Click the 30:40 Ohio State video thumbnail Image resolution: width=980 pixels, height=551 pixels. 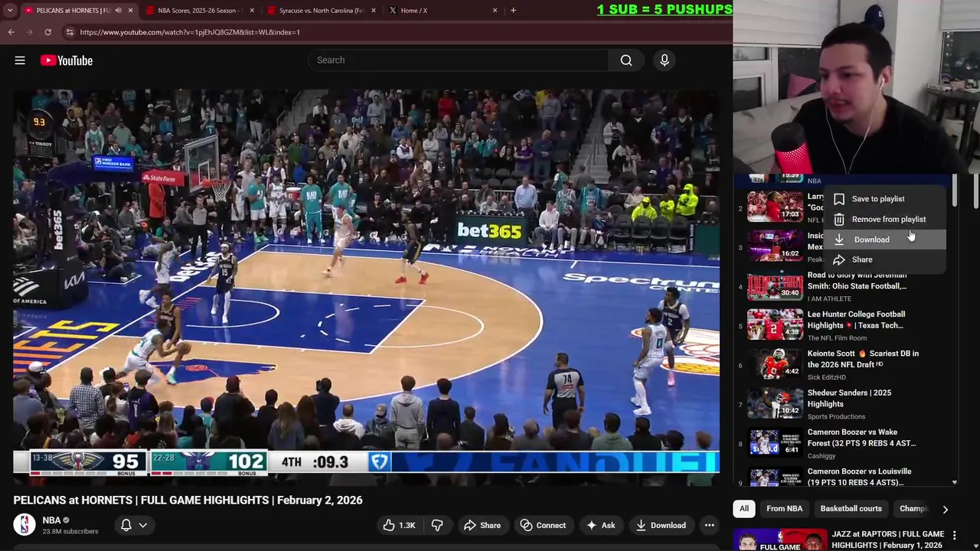pyautogui.click(x=775, y=285)
